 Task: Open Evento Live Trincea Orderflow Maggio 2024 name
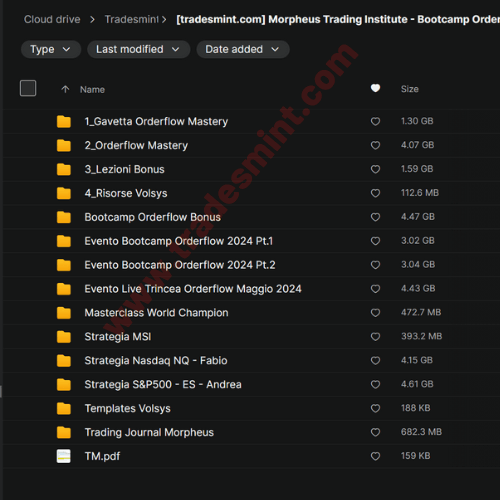click(193, 289)
